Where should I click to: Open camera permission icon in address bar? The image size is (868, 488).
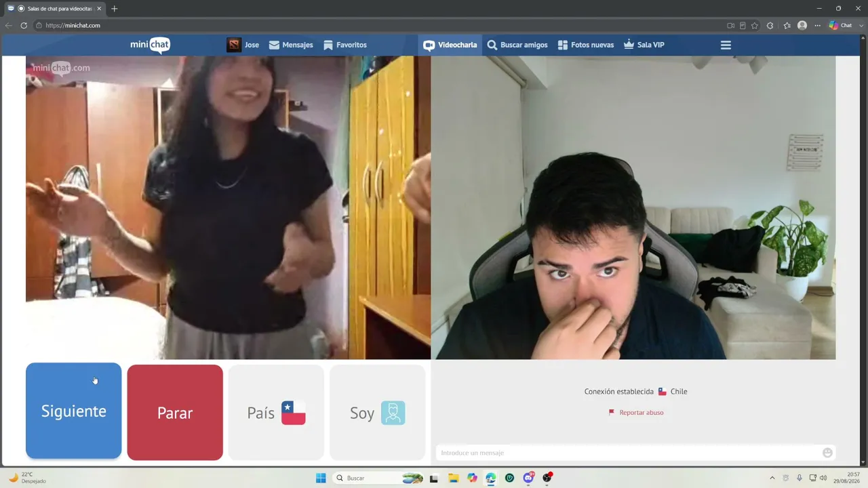[x=730, y=25]
